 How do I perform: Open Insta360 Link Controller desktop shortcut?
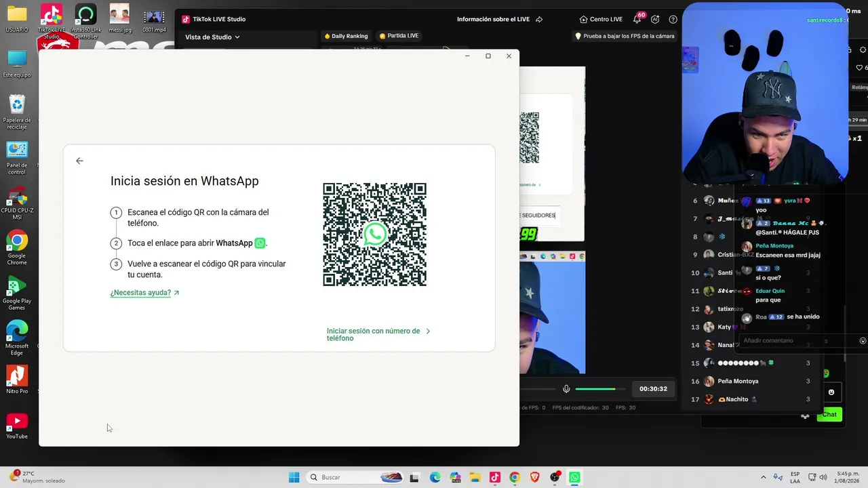click(x=85, y=21)
